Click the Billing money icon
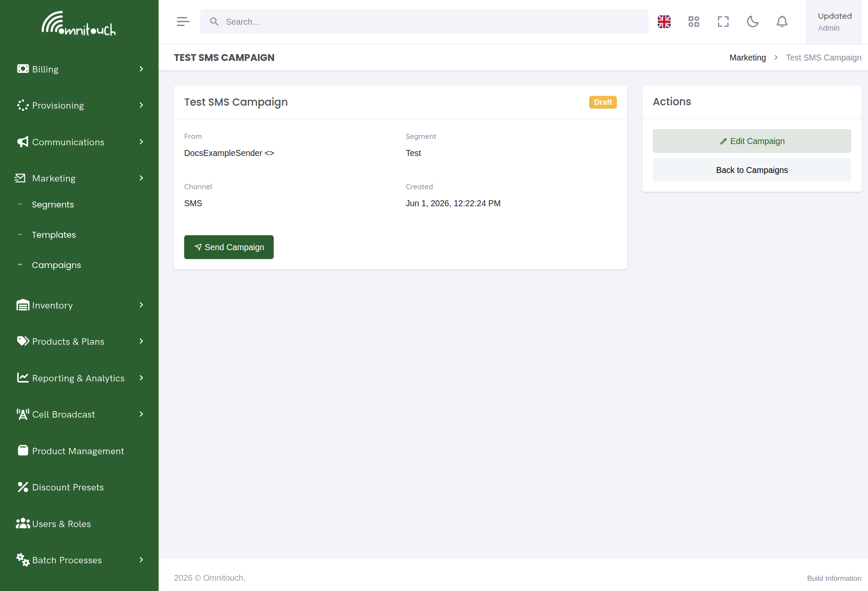The width and height of the screenshot is (868, 591). pyautogui.click(x=23, y=69)
